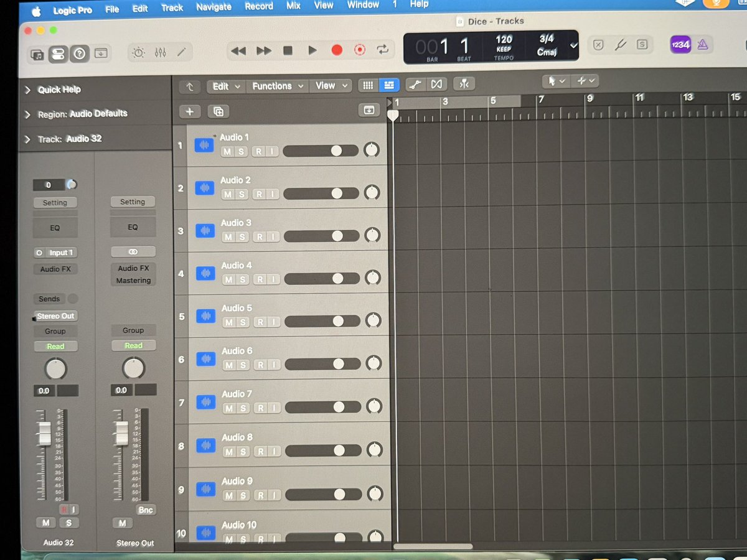
Task: Click the Add Track plus button
Action: 190,112
